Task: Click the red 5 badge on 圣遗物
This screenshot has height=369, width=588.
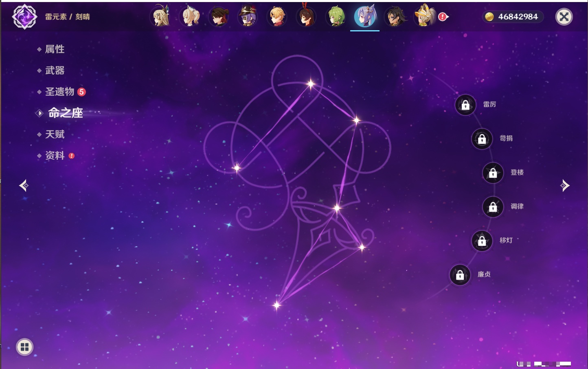Action: pos(81,92)
